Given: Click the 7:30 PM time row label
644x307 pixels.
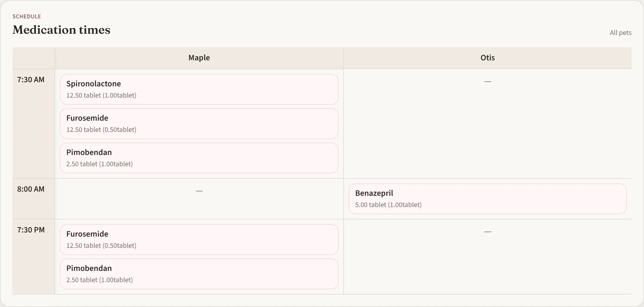Looking at the screenshot, I should coord(31,230).
